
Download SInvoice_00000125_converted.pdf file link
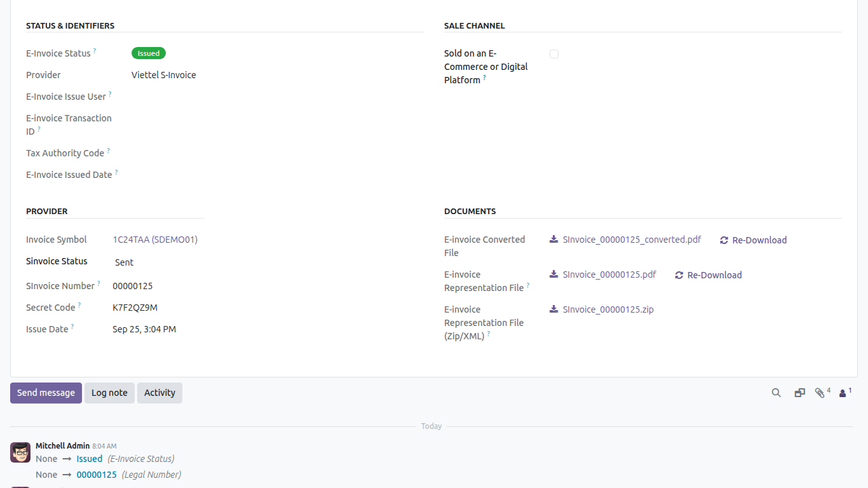[x=632, y=240]
